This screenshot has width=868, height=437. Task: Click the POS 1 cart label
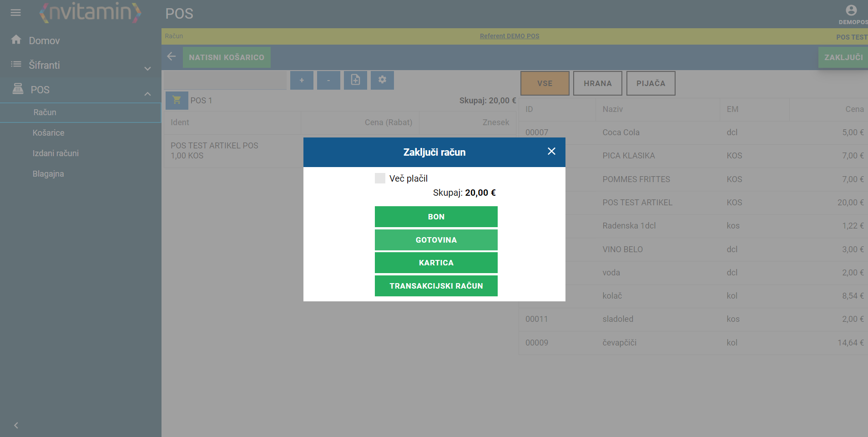[x=201, y=100]
